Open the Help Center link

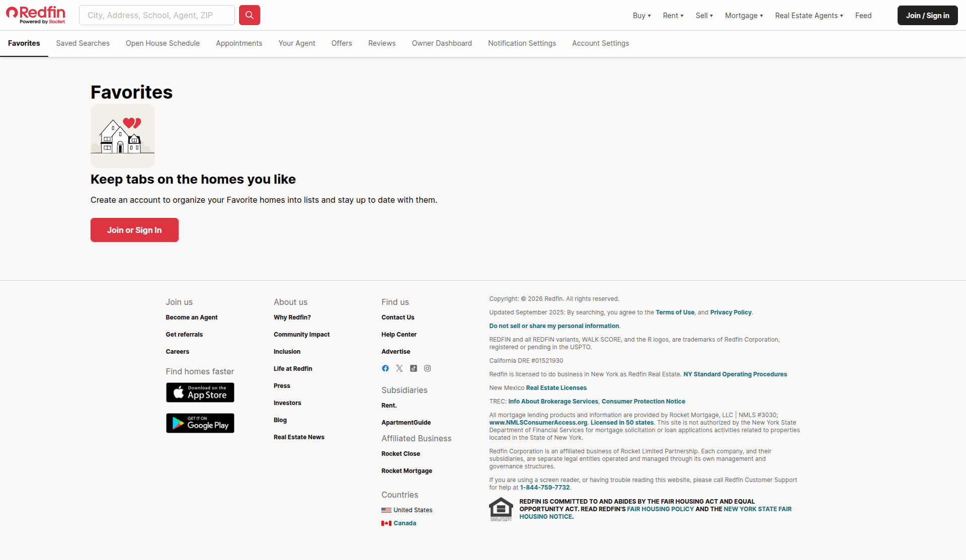pyautogui.click(x=399, y=335)
